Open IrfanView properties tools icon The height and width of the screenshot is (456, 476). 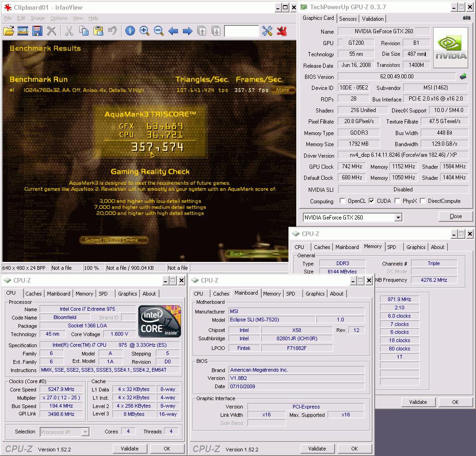pyautogui.click(x=267, y=31)
